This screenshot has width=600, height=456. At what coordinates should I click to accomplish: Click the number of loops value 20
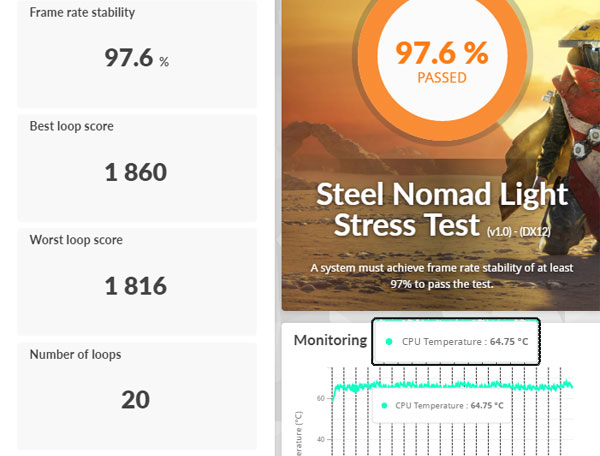pyautogui.click(x=136, y=400)
